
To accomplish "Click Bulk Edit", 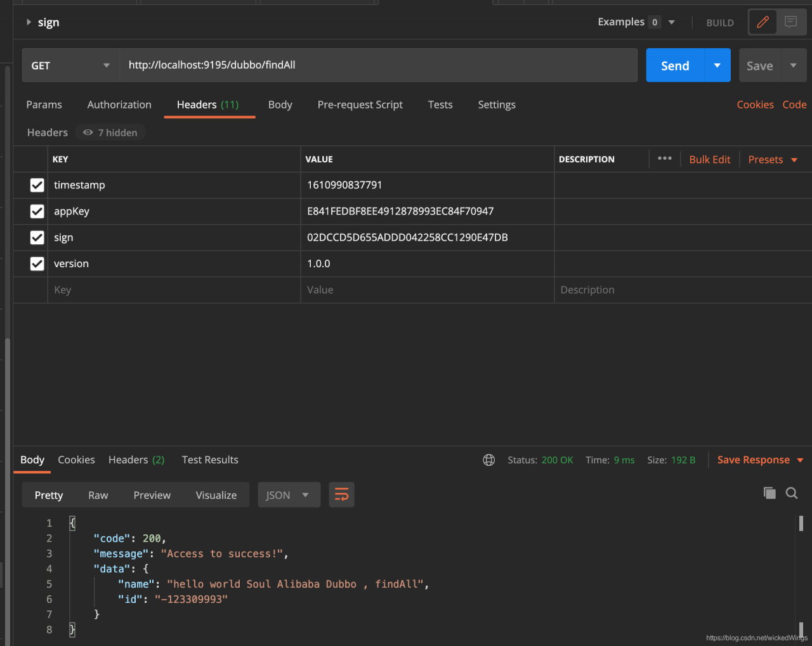I will [710, 160].
